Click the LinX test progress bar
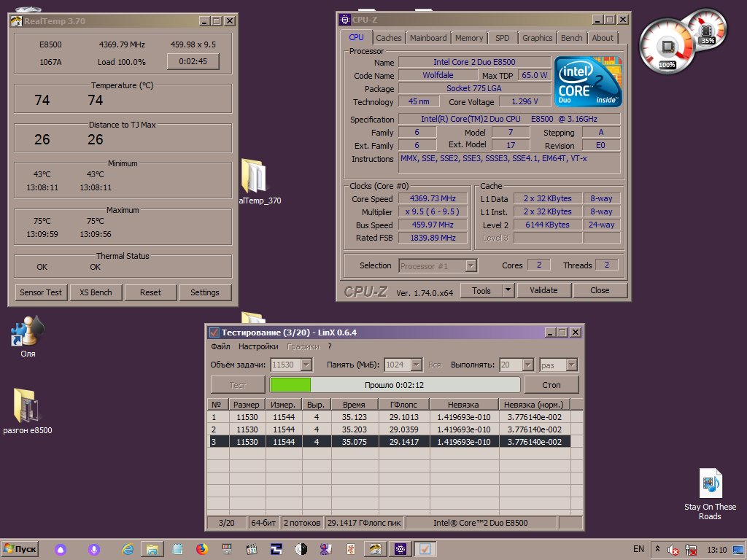Viewport: 747px width, 560px height. 395,384
